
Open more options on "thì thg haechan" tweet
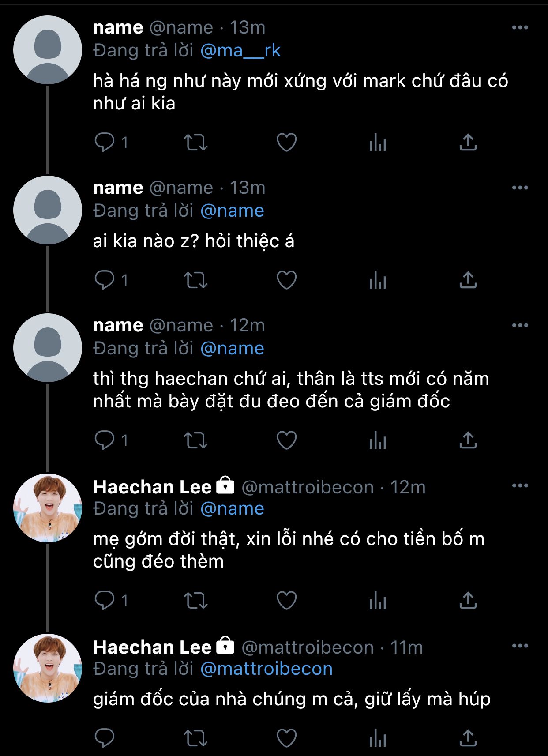point(520,325)
